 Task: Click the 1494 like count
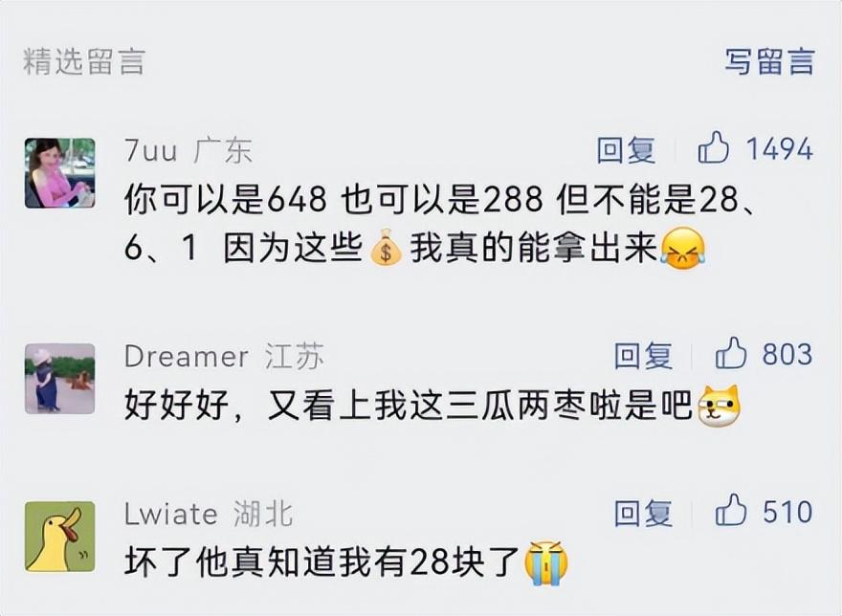pyautogui.click(x=779, y=148)
